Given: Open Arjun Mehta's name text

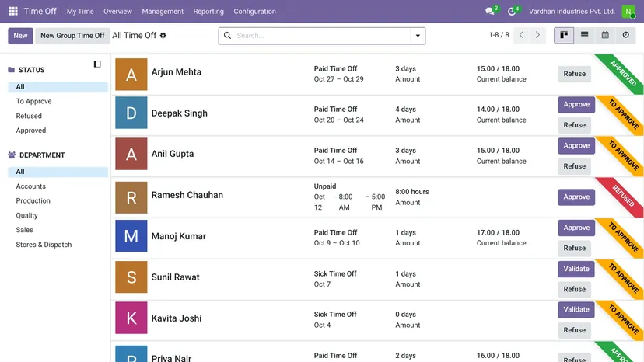Looking at the screenshot, I should 177,72.
